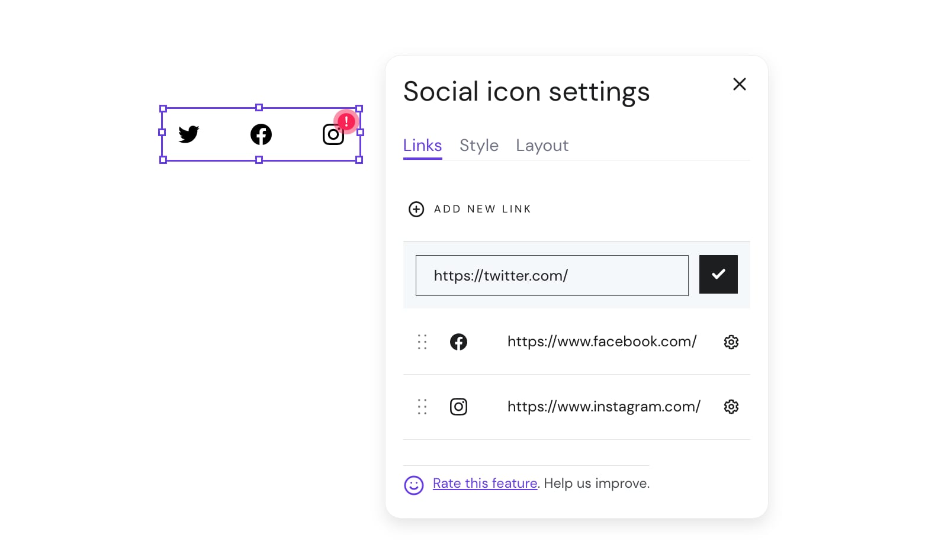The height and width of the screenshot is (560, 938).
Task: Select the Links tab
Action: pyautogui.click(x=422, y=145)
